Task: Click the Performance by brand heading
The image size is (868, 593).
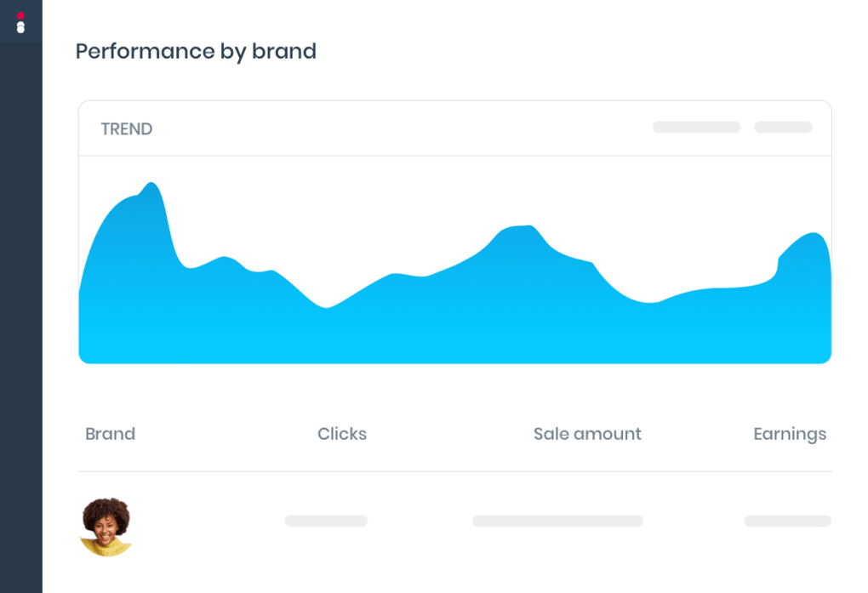Action: [196, 51]
